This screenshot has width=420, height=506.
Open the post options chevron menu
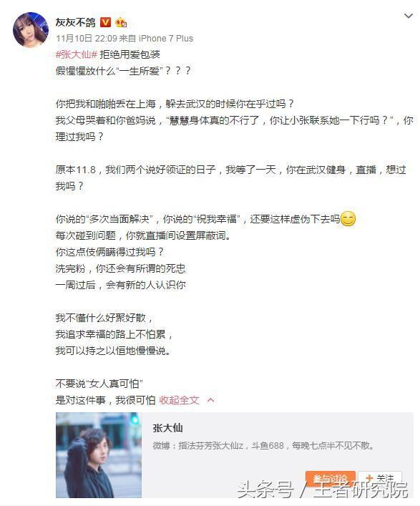click(x=409, y=16)
